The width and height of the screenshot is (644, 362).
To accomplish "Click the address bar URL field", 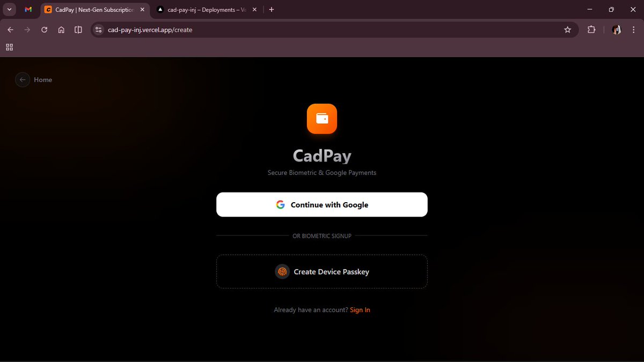I will (x=334, y=30).
